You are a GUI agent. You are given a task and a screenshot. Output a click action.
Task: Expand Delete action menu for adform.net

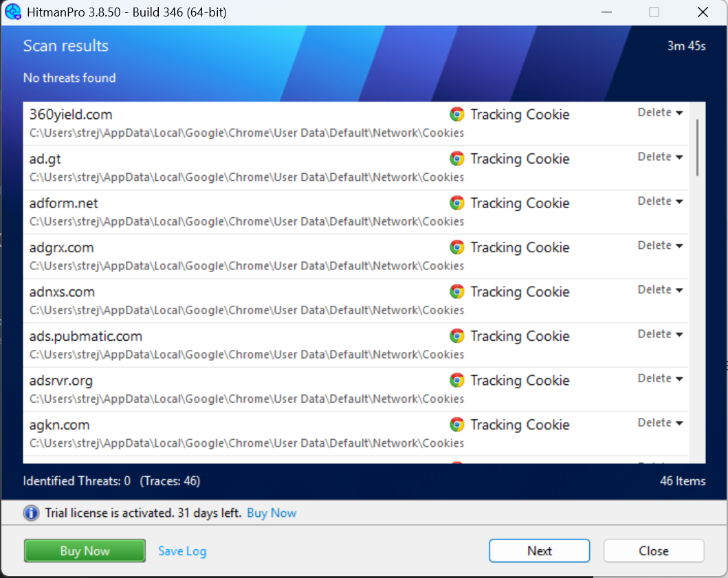pos(660,201)
